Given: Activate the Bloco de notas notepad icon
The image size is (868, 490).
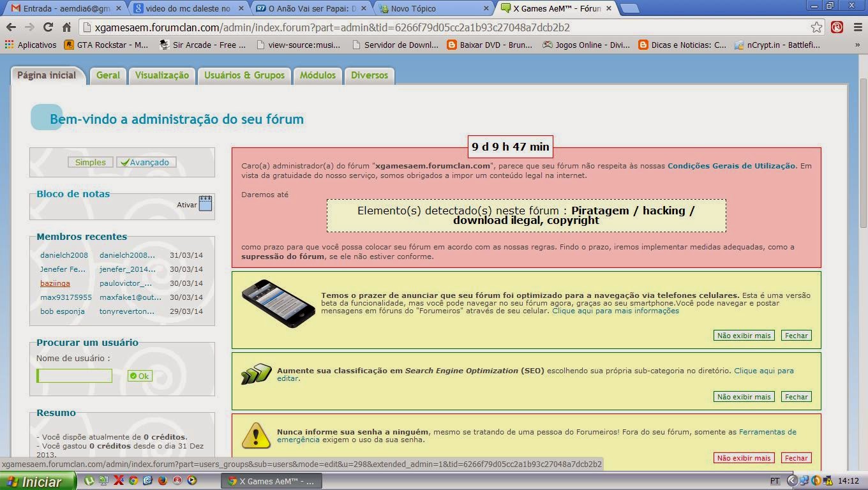Looking at the screenshot, I should tap(206, 204).
